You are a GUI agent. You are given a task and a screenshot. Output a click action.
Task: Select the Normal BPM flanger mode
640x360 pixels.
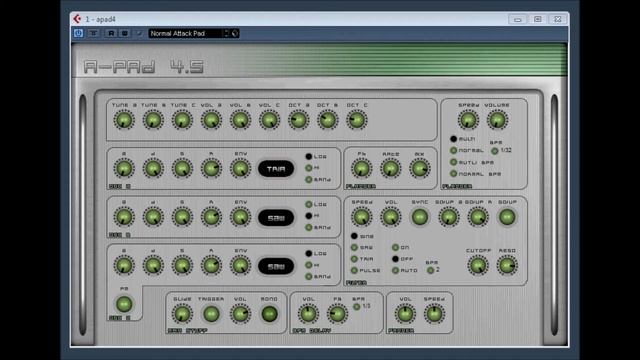click(453, 173)
